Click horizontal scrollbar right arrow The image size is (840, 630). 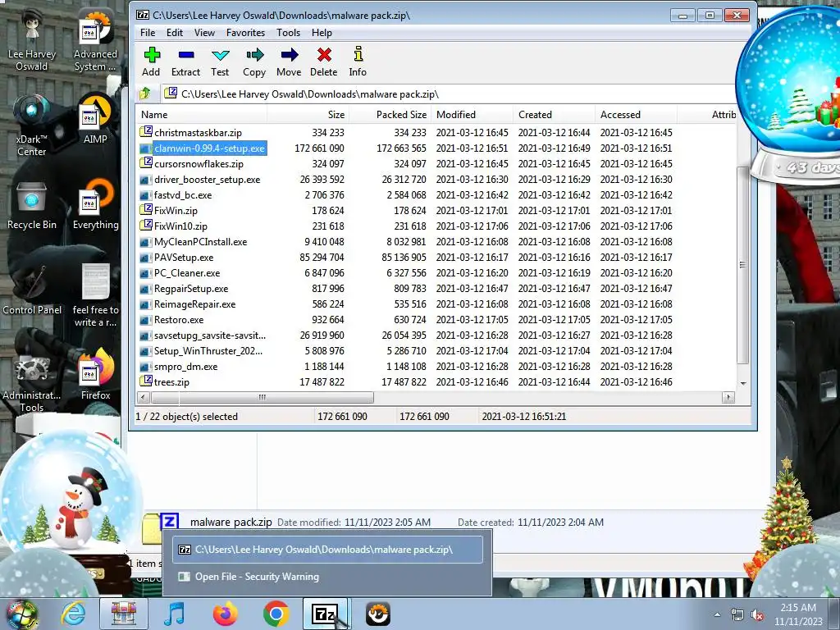[728, 398]
